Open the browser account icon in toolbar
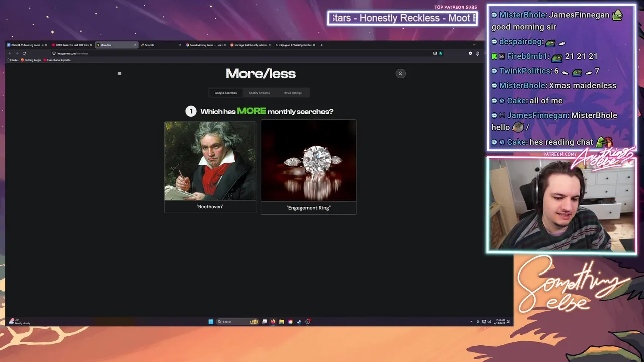 click(471, 53)
